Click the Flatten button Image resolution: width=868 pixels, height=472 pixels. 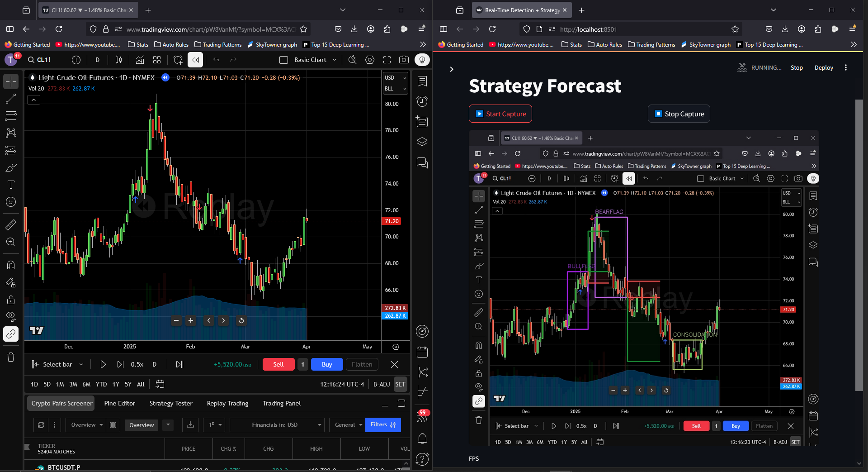[362, 364]
